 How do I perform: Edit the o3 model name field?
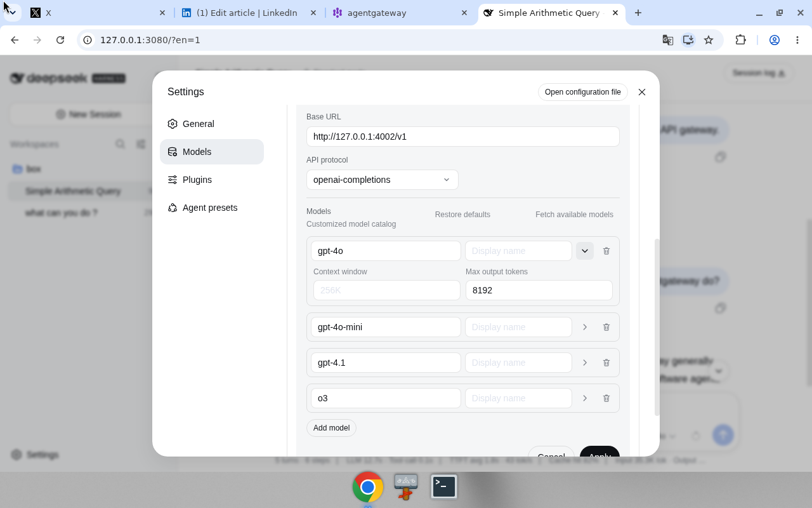[386, 398]
